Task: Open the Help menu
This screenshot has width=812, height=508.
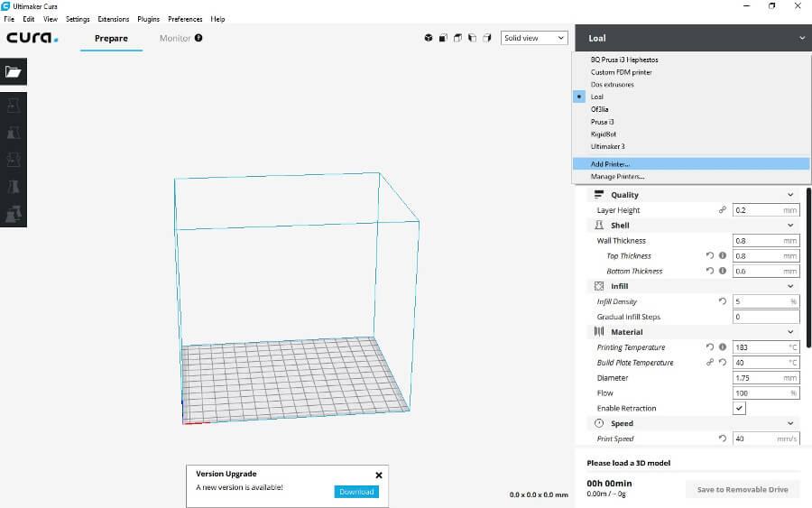Action: 217,19
